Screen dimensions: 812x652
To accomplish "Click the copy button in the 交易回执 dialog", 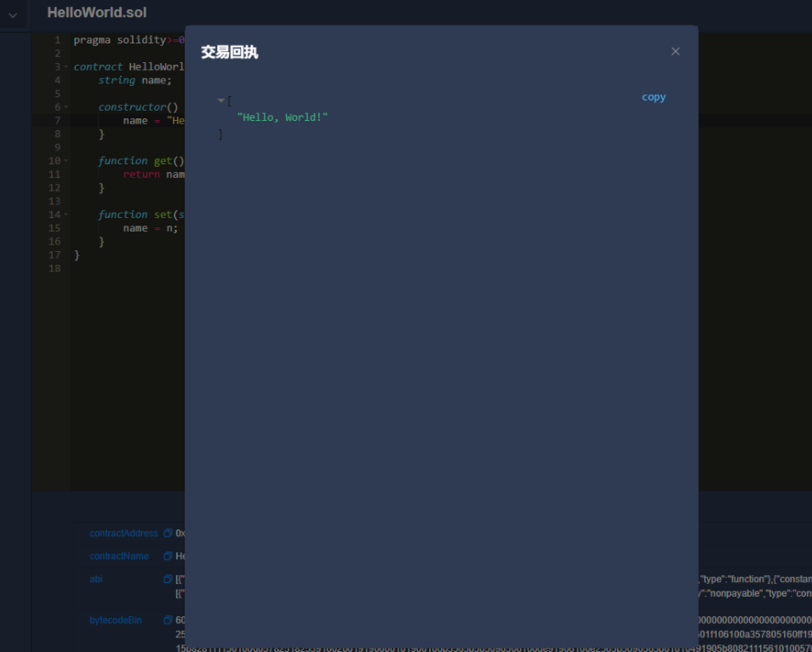I will coord(653,96).
